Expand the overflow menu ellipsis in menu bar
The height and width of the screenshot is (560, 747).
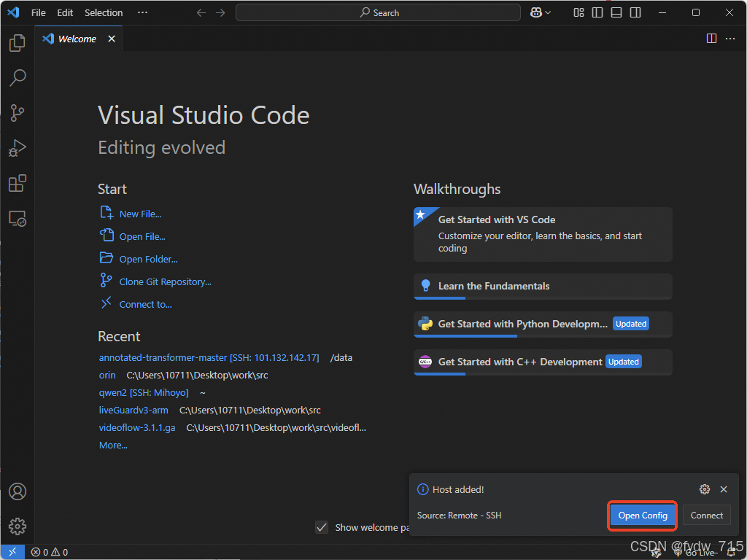coord(142,13)
